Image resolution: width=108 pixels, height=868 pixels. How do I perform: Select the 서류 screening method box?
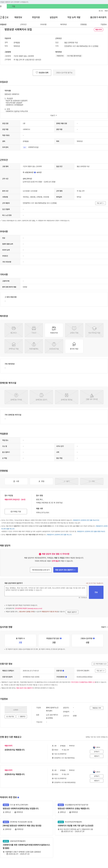click(16, 481)
